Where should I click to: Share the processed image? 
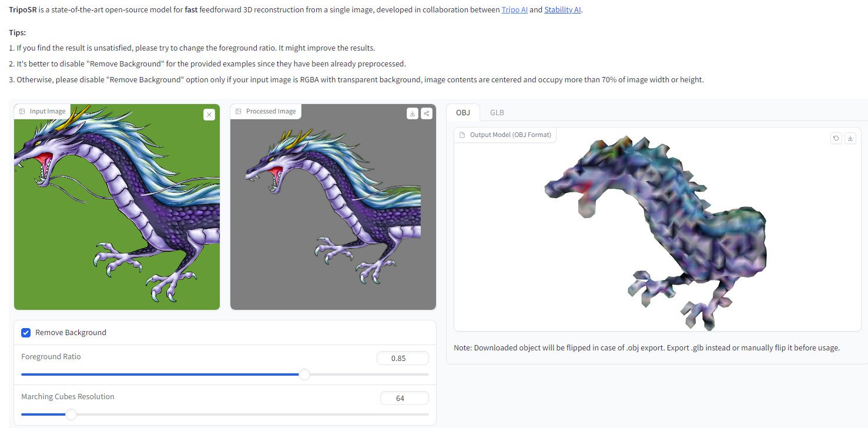[427, 113]
